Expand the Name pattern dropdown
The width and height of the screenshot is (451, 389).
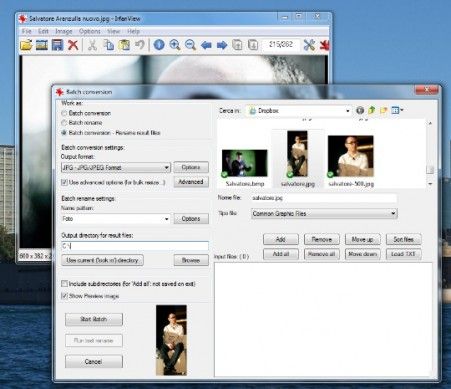(x=166, y=219)
